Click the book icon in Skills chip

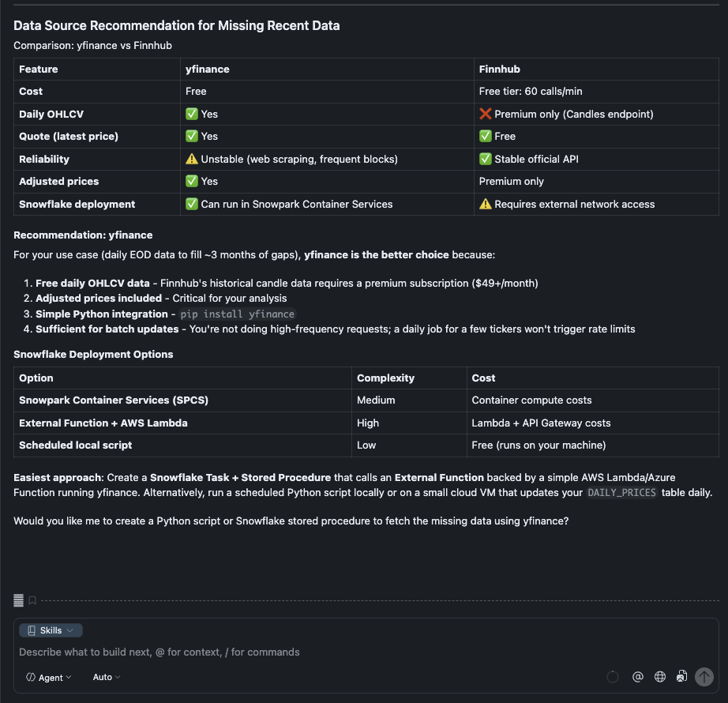tap(32, 630)
